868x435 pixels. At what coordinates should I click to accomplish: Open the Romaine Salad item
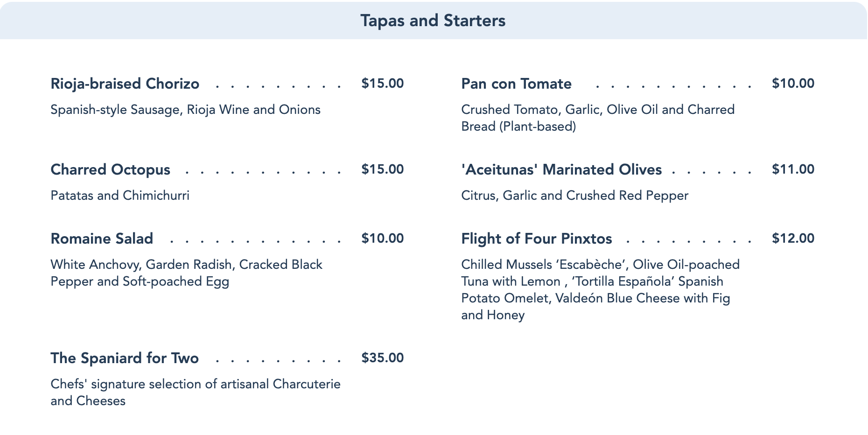pyautogui.click(x=102, y=239)
